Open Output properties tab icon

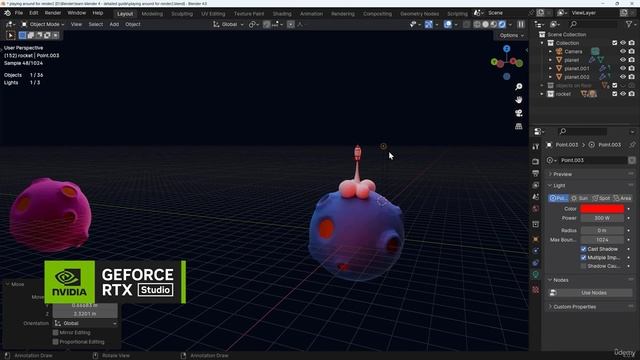(536, 173)
